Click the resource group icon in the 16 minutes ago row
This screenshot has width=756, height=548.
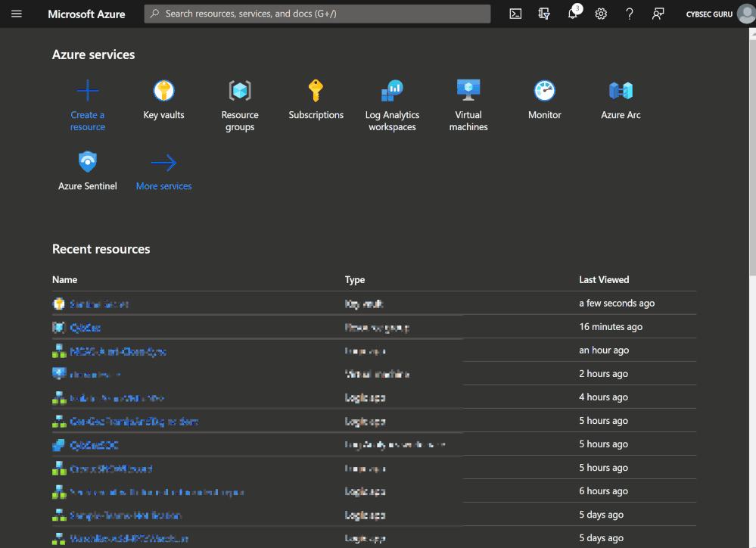click(59, 328)
